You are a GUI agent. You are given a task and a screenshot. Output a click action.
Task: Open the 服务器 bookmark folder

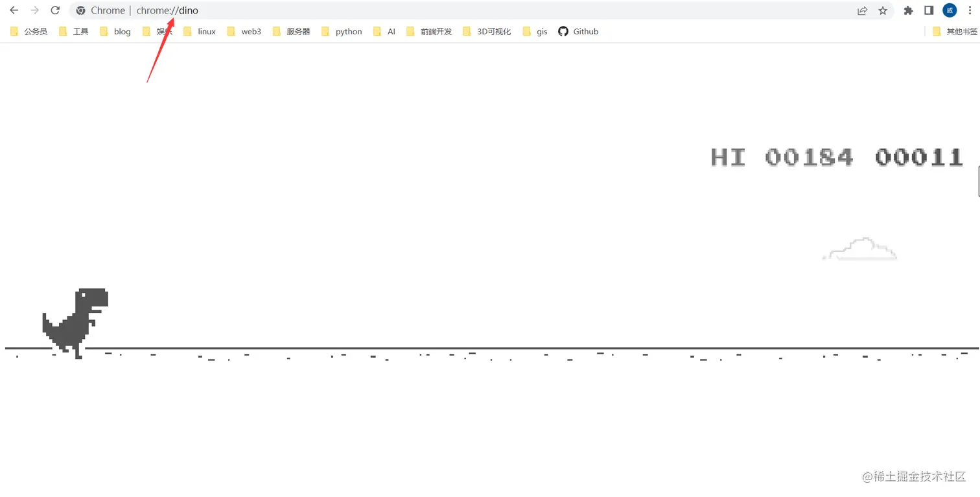[291, 31]
